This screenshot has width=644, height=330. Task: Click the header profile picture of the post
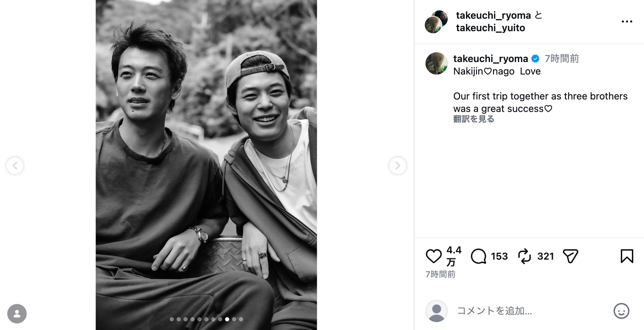[436, 21]
